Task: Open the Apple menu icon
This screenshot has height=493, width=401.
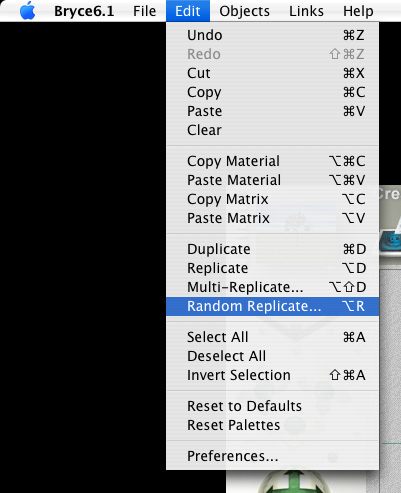Action: pyautogui.click(x=27, y=11)
